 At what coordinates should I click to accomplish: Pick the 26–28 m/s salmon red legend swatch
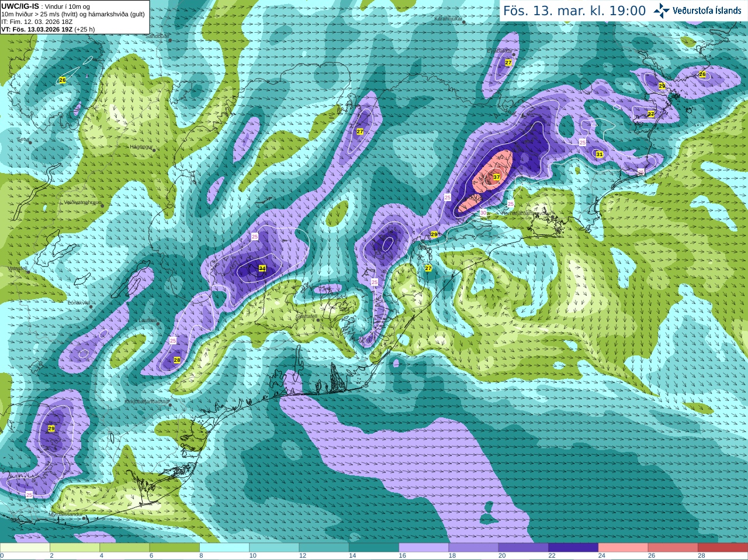pos(673,548)
